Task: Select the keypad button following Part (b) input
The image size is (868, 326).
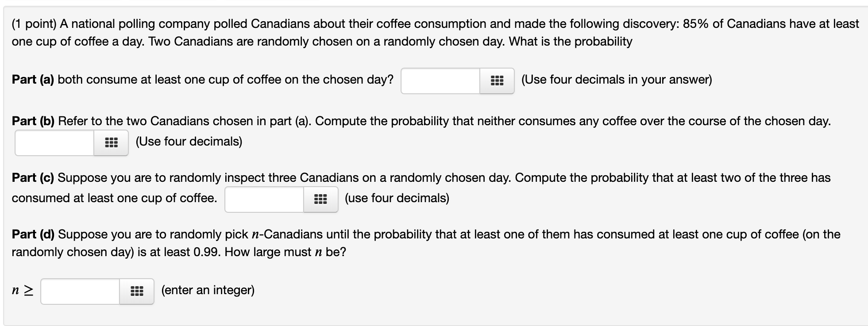Action: point(111,142)
